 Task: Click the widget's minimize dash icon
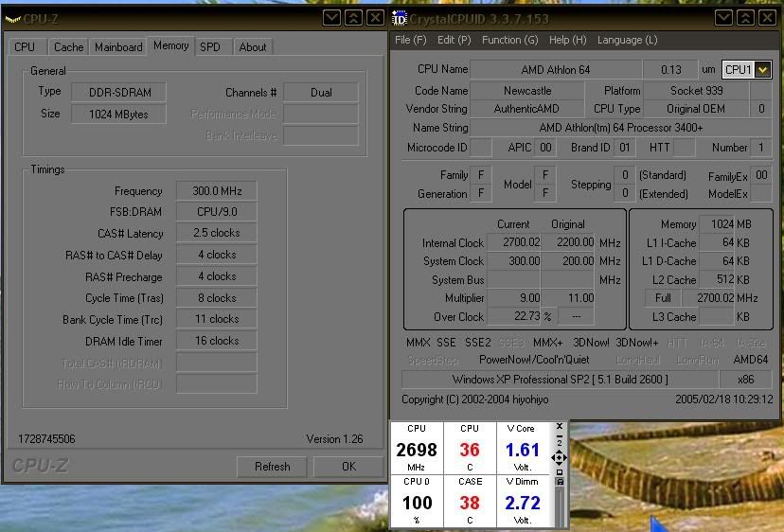pos(560,436)
